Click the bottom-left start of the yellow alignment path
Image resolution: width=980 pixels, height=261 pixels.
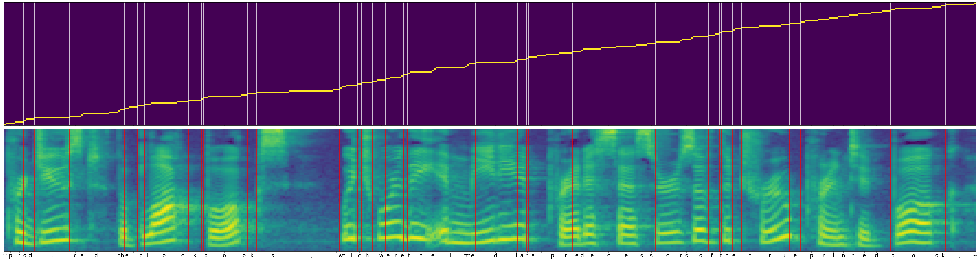click(x=5, y=124)
